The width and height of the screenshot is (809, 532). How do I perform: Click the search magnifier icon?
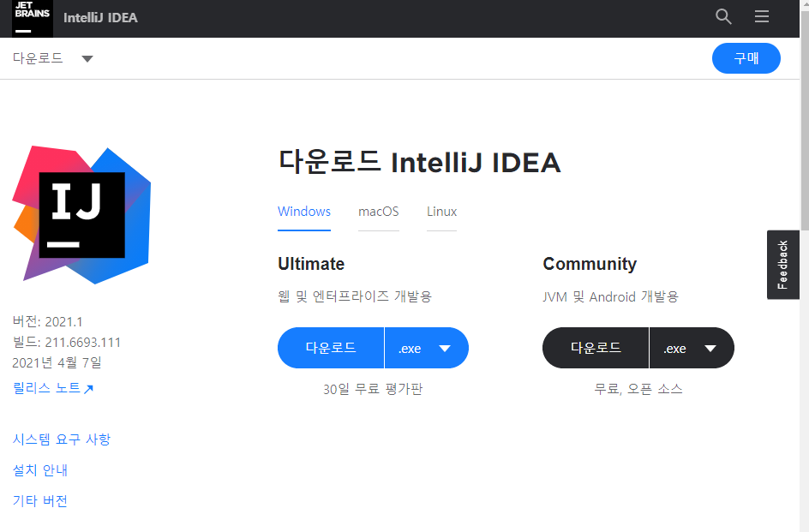point(723,16)
